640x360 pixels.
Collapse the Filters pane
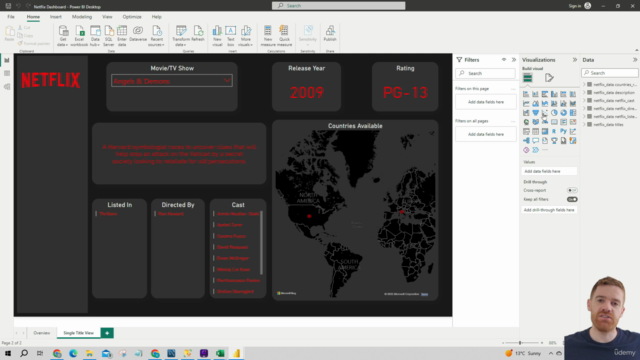(514, 60)
